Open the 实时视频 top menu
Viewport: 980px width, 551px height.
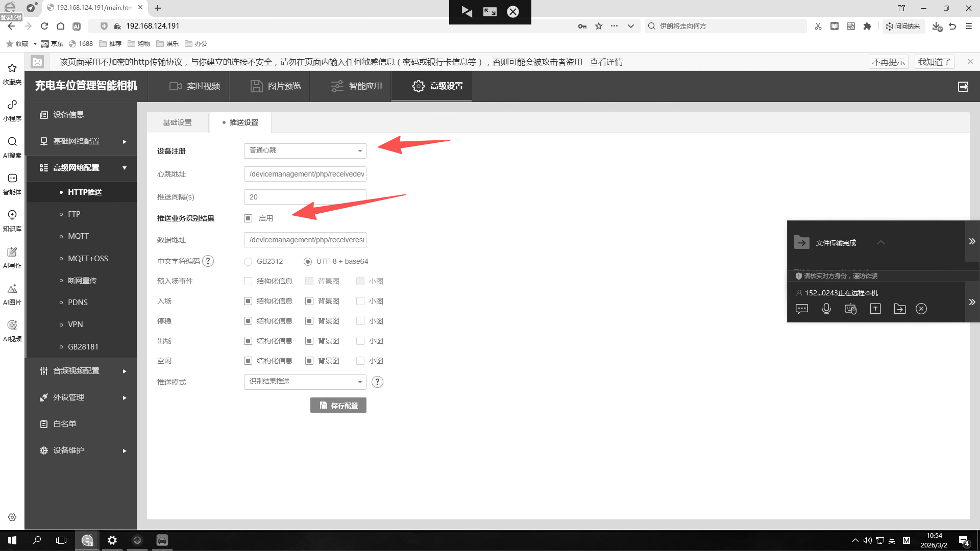pos(195,86)
